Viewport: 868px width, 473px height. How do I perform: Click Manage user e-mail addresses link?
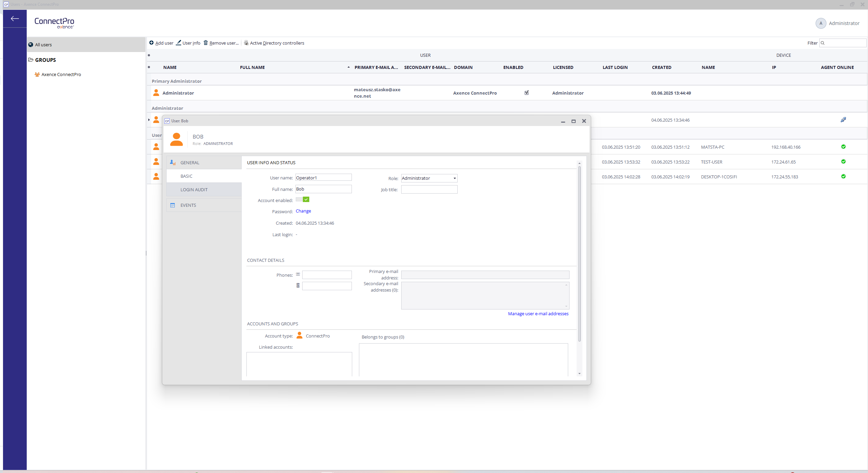(538, 314)
